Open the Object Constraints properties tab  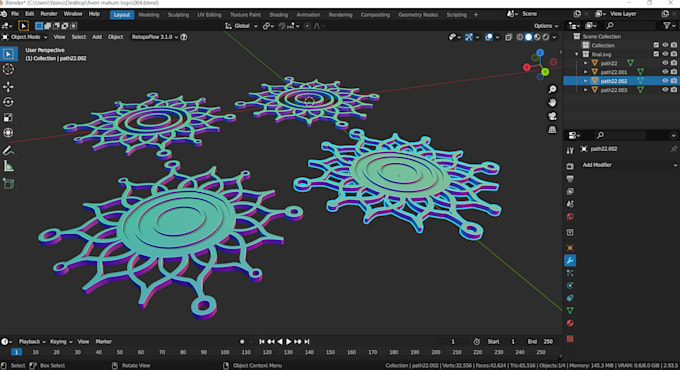pos(570,298)
